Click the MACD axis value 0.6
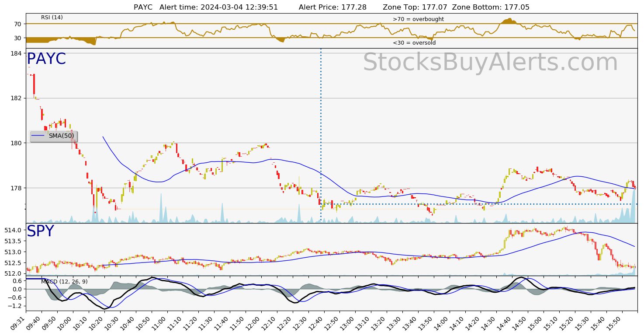The height and width of the screenshot is (336, 644). (17, 280)
